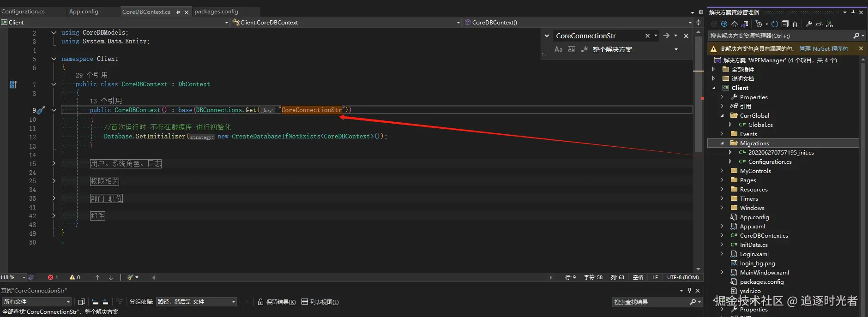868x317 pixels.
Task: Go to next issue with down arrow
Action: pyautogui.click(x=111, y=277)
